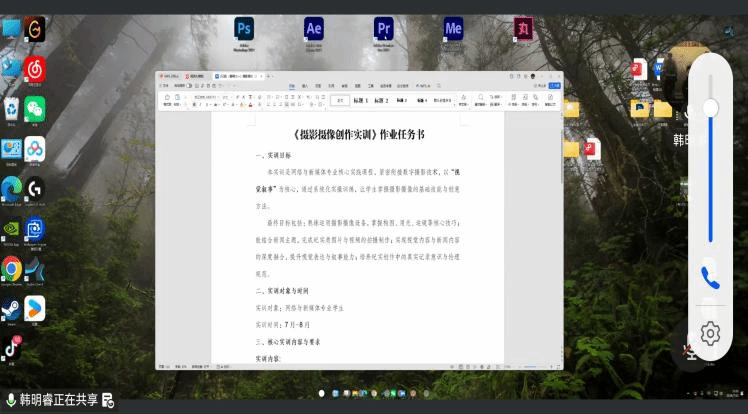Screen dimensions: 748x414
Task: Apply the 标题 1 heading style
Action: point(361,101)
